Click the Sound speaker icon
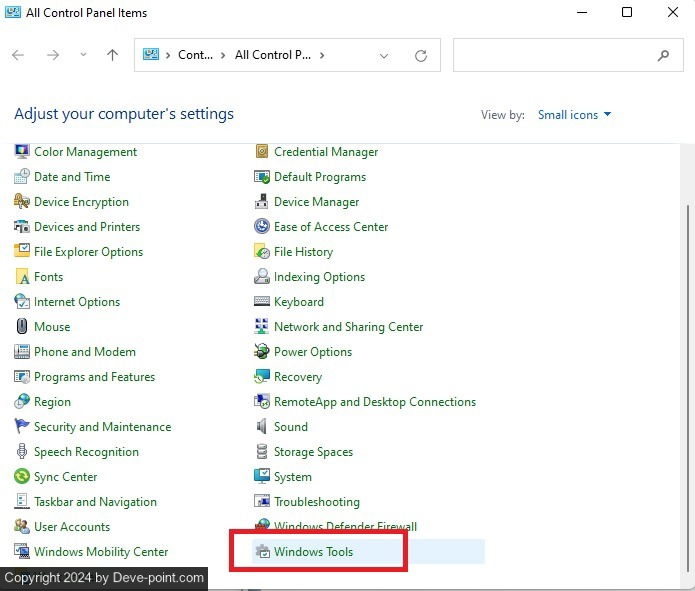This screenshot has height=591, width=695. 262,427
